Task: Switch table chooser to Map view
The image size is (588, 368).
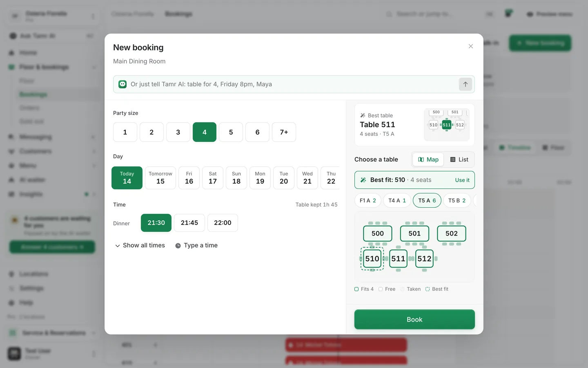Action: (x=428, y=159)
